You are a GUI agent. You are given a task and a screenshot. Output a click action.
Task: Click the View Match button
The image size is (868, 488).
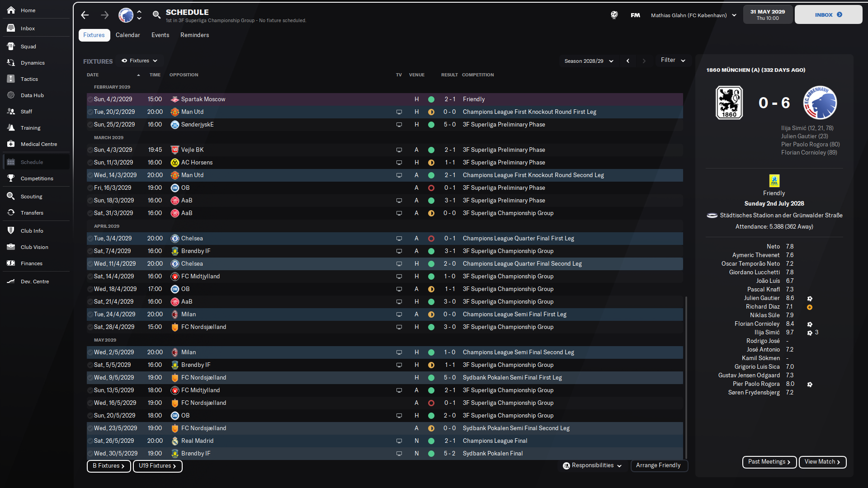(x=822, y=462)
